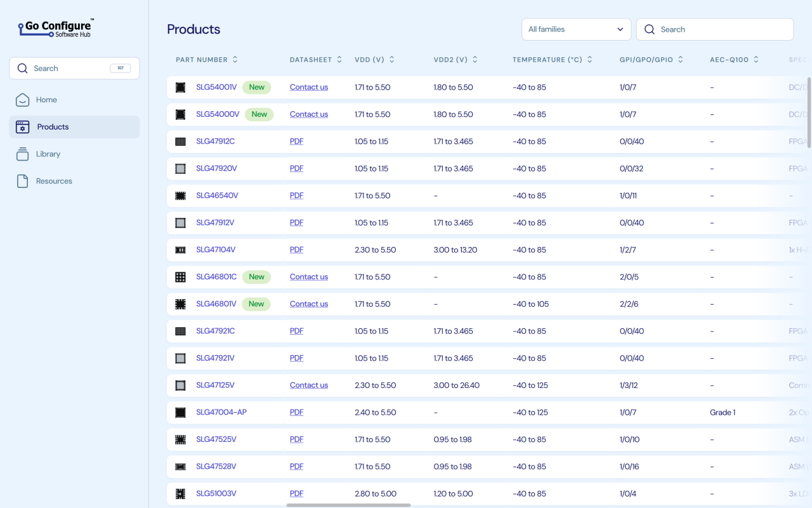Click the chip package icon for SLG54001V
The width and height of the screenshot is (812, 508).
click(180, 87)
